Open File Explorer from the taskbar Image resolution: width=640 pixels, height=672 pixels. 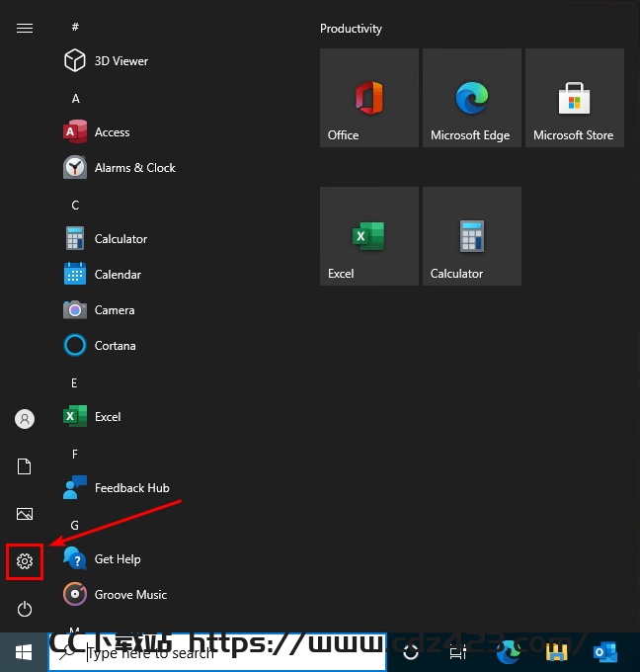[x=556, y=652]
